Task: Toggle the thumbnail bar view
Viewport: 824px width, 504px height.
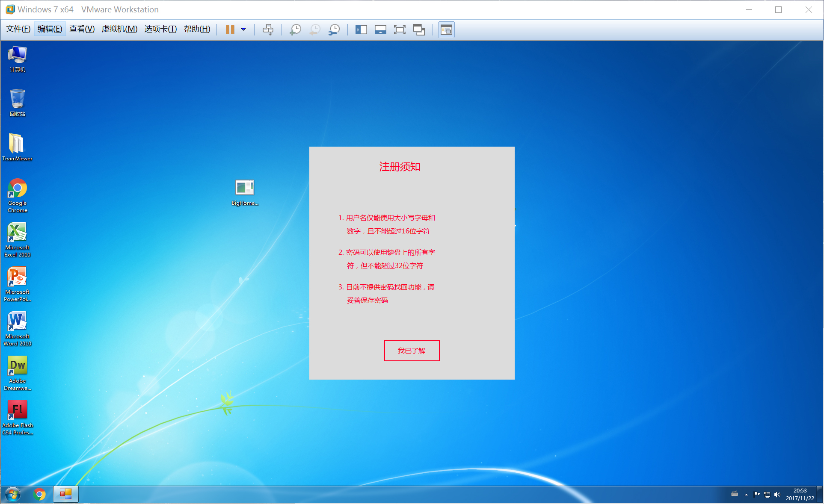Action: pyautogui.click(x=380, y=29)
